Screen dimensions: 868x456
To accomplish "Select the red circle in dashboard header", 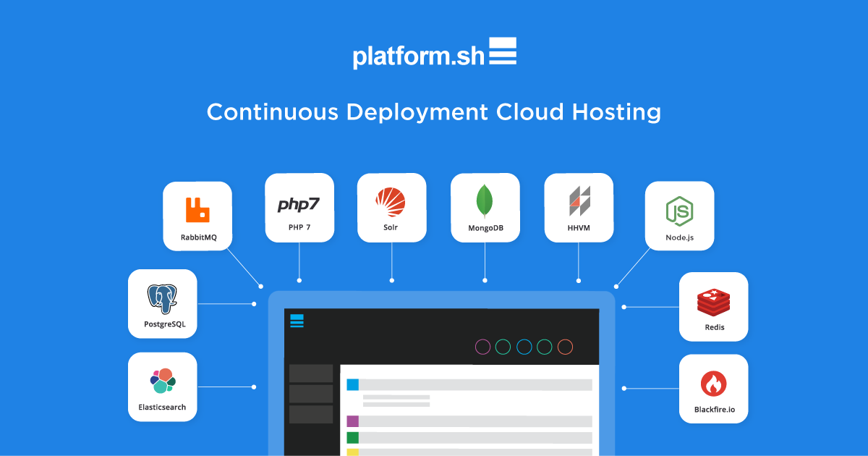I will pyautogui.click(x=566, y=347).
